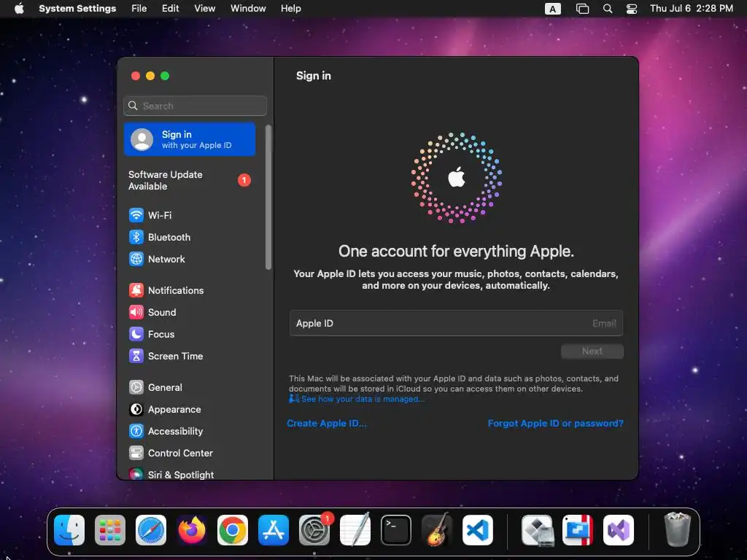Click Create Apple ID link
Viewport: 747px width, 560px height.
click(x=327, y=424)
